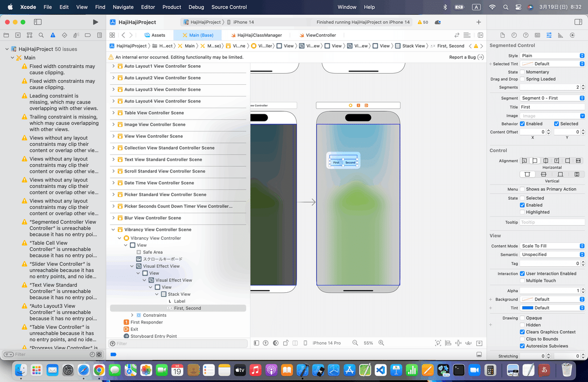
Task: Click the Embed In button
Action: (x=479, y=343)
